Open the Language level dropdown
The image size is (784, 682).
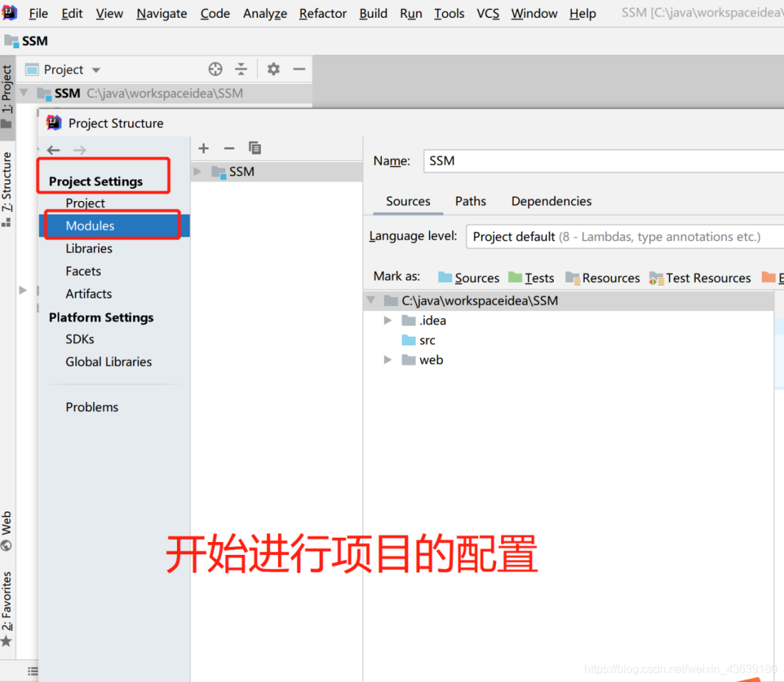coord(625,237)
